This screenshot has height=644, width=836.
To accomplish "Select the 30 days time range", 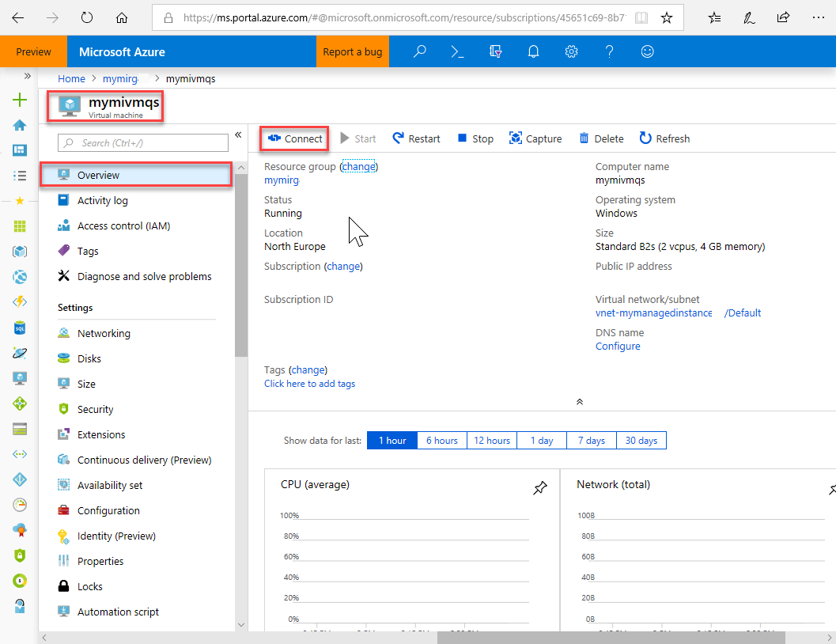I will pos(641,441).
